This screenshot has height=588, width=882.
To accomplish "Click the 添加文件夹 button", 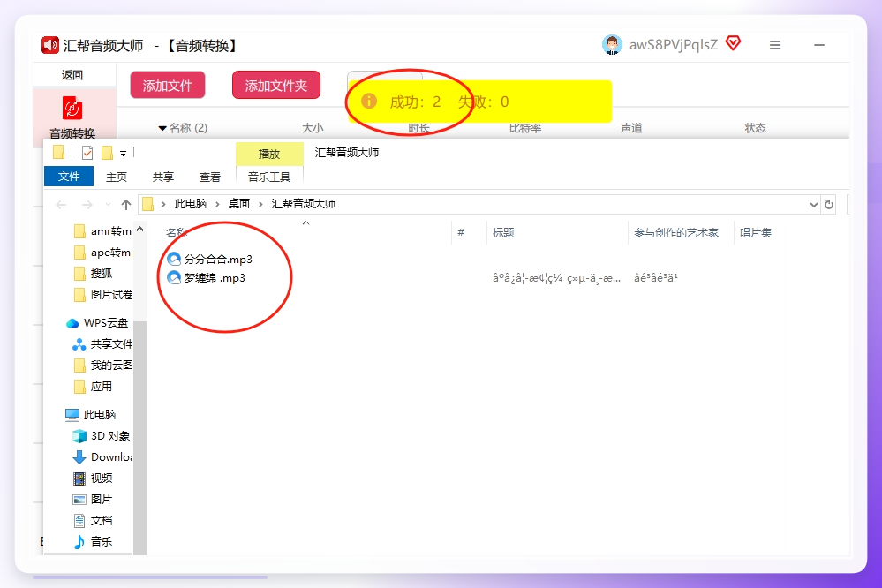I will (x=276, y=86).
